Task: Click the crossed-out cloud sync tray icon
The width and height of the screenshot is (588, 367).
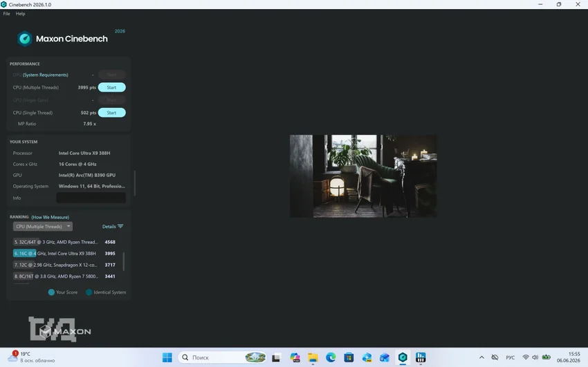Action: tap(495, 357)
